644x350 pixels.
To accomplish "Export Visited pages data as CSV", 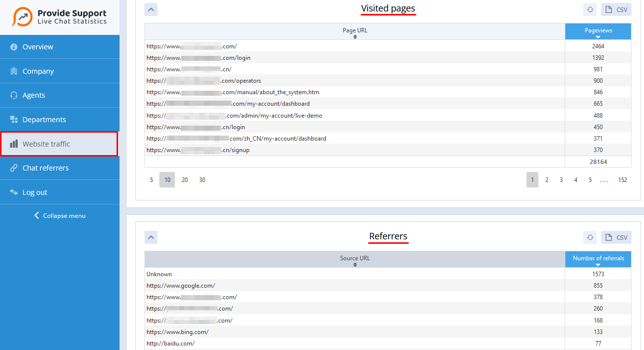I will point(616,9).
